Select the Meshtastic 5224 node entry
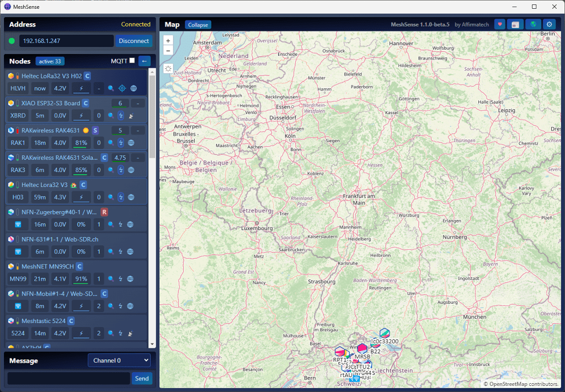Screen dimensions: 565x392 click(44, 321)
